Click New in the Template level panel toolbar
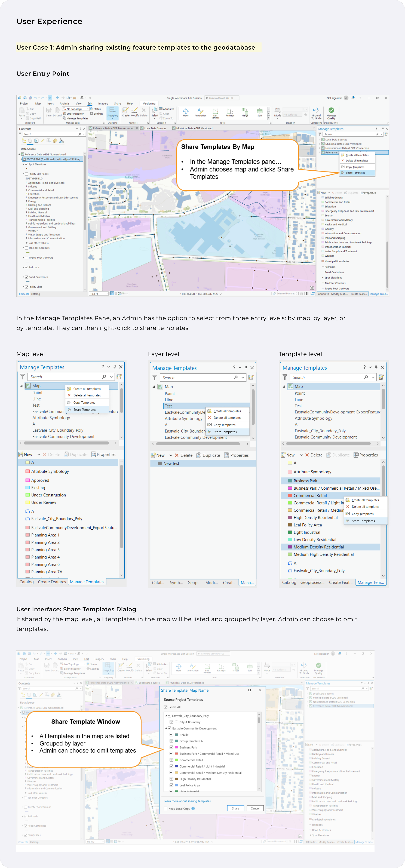405x868 pixels. [288, 455]
